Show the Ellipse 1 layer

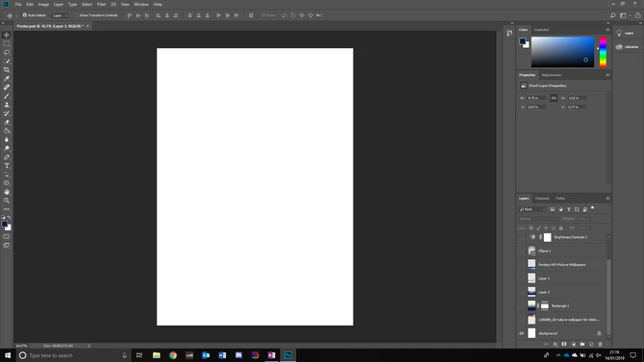[x=522, y=251]
